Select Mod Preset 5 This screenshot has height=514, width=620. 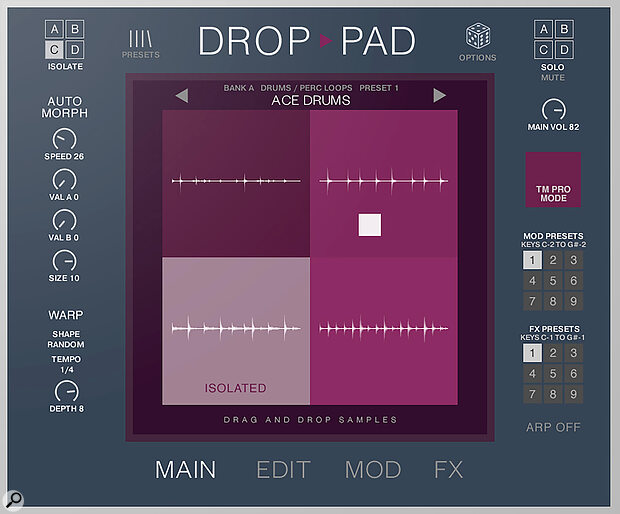(553, 282)
